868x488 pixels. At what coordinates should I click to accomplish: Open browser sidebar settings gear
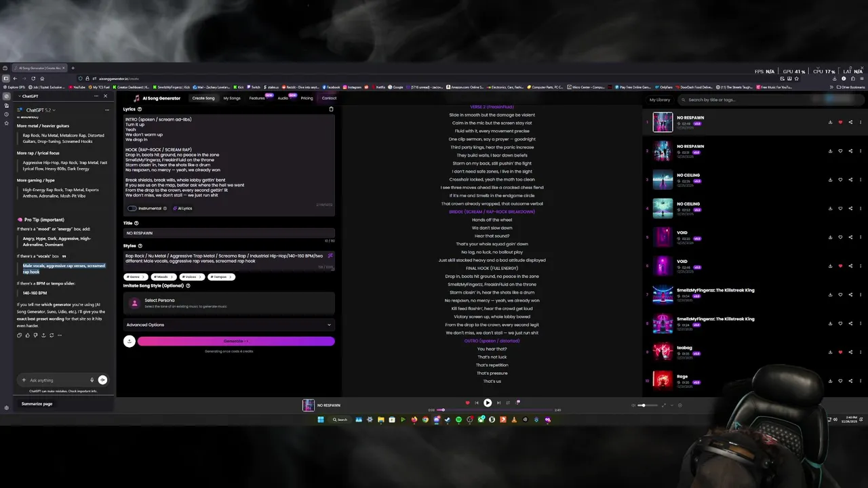click(6, 408)
